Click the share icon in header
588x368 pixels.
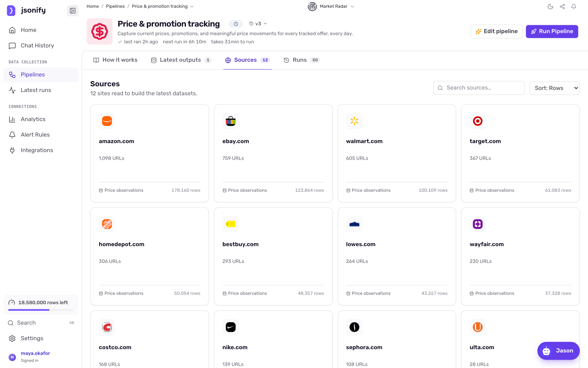tap(562, 7)
